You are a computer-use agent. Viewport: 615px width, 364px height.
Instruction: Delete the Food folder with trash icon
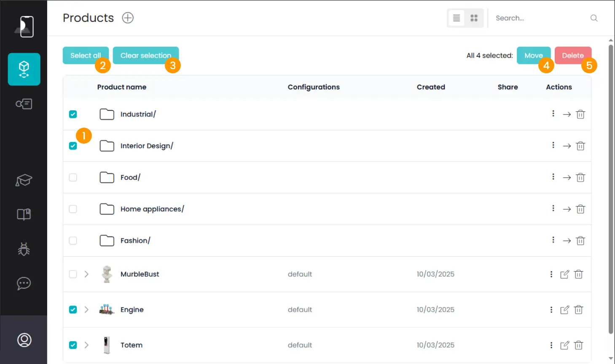[580, 177]
